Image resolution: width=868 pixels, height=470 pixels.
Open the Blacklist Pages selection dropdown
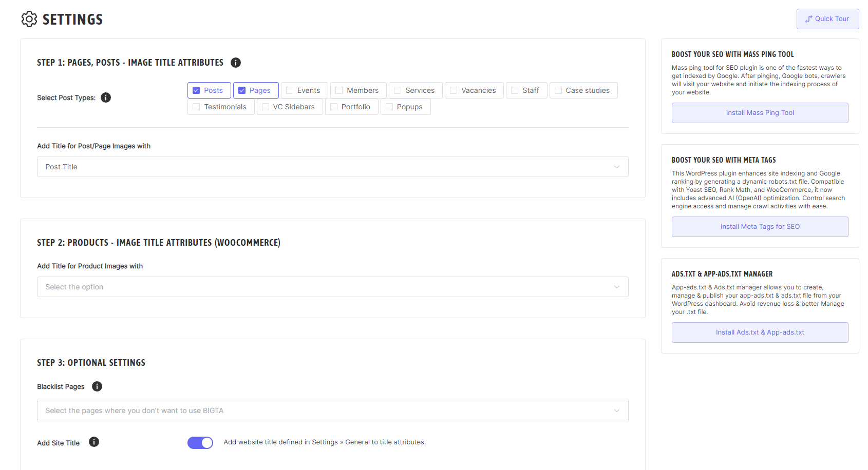[x=332, y=410]
